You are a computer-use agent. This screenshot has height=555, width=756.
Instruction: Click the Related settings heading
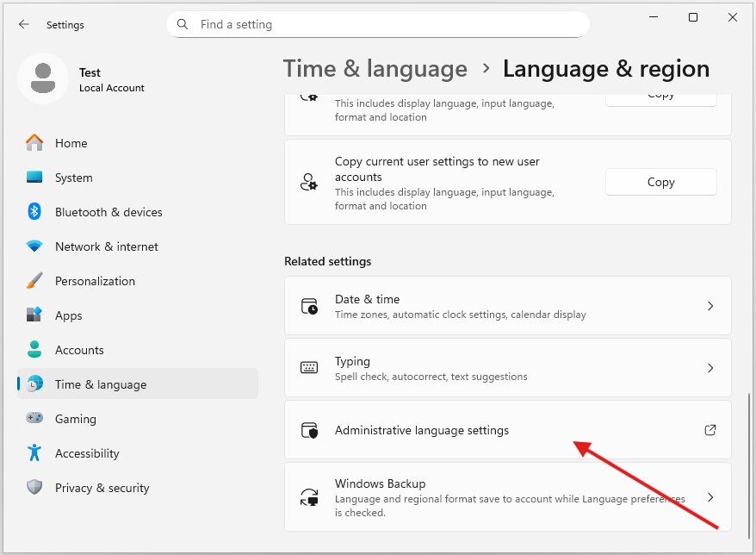328,261
